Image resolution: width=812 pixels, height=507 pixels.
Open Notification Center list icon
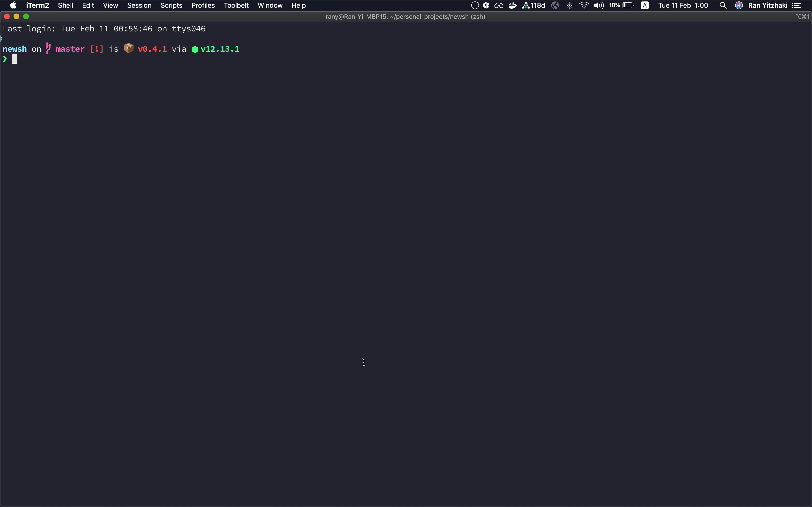click(x=797, y=5)
